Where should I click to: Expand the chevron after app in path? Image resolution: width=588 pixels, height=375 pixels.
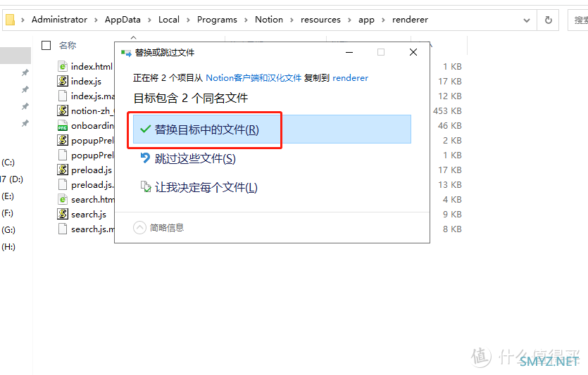click(383, 20)
